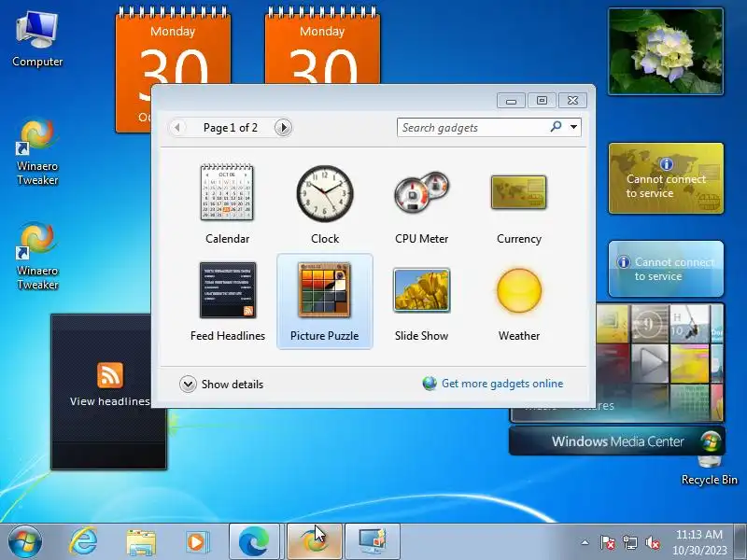This screenshot has width=747, height=560.
Task: Maximize the gadget gallery window
Action: click(x=542, y=101)
